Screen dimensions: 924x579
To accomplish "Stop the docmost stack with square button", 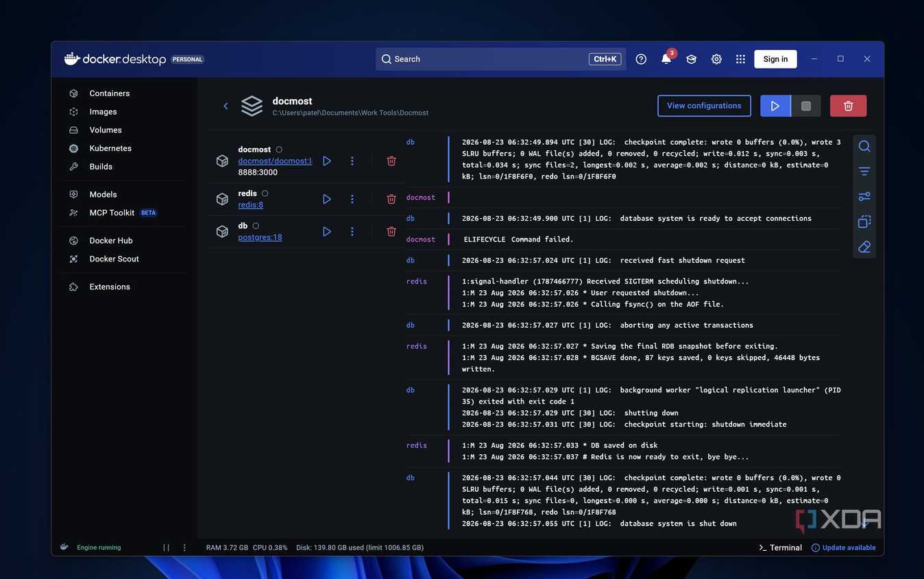I will click(x=806, y=106).
